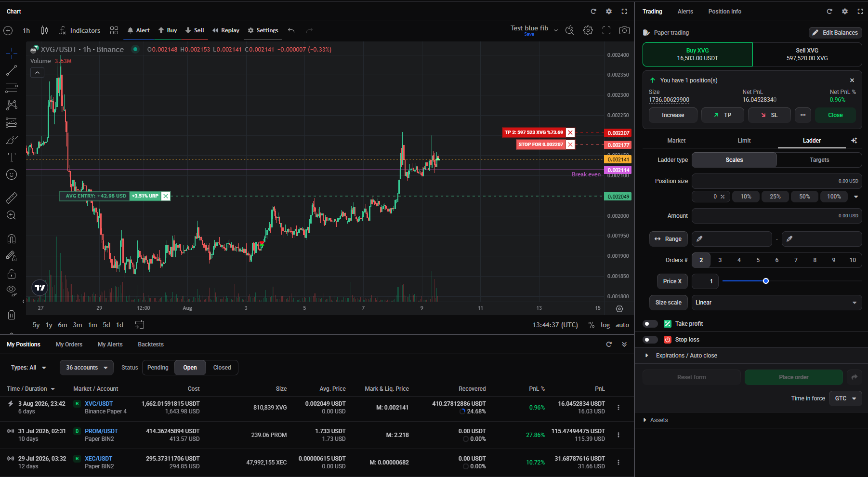Select the Market order tab
Viewport: 868px width, 477px height.
(676, 141)
